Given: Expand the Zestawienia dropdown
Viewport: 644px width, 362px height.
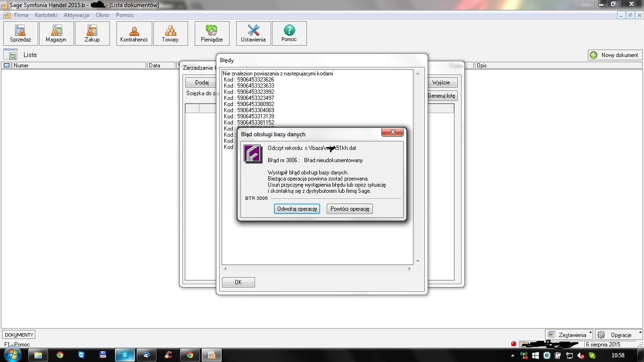Looking at the screenshot, I should pos(569,335).
